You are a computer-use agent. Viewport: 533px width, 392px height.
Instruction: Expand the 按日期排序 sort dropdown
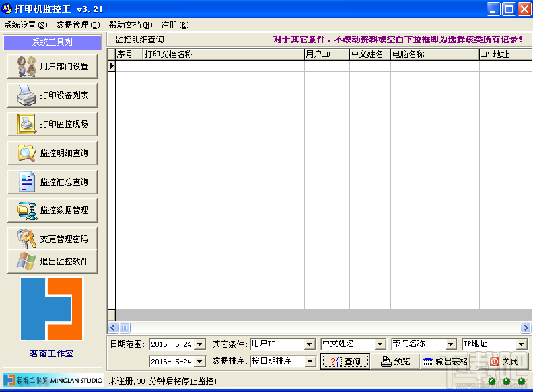(309, 362)
